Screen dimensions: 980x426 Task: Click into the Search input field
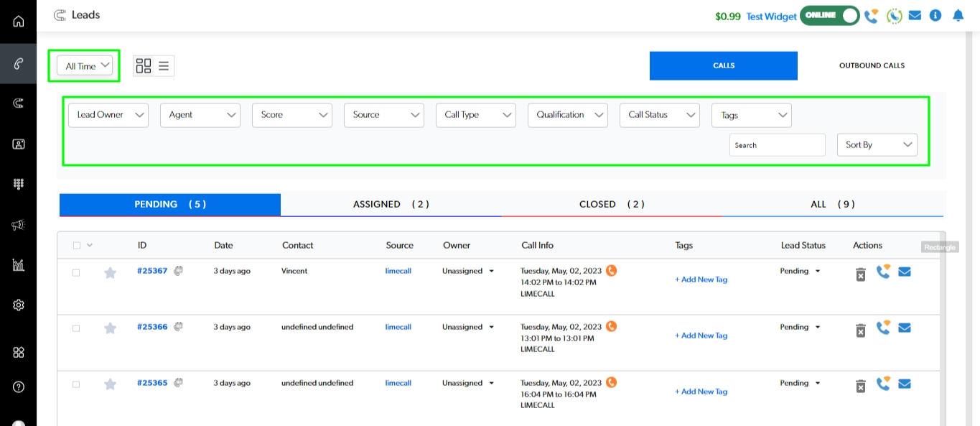(777, 145)
